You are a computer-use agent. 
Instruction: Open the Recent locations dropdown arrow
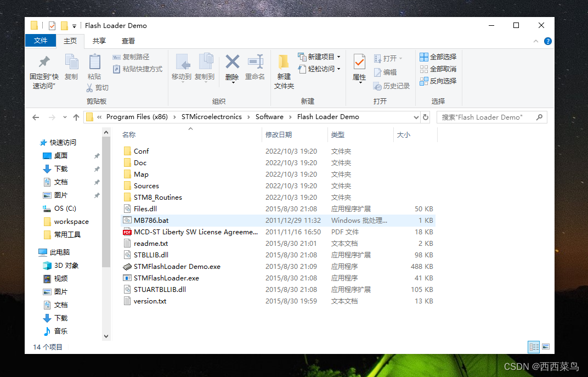(65, 117)
